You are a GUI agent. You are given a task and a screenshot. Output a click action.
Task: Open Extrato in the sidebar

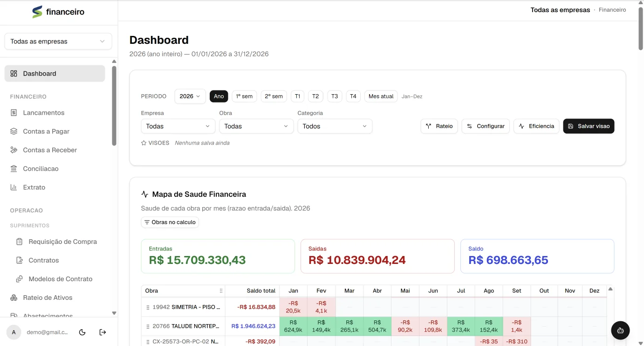(x=55, y=187)
